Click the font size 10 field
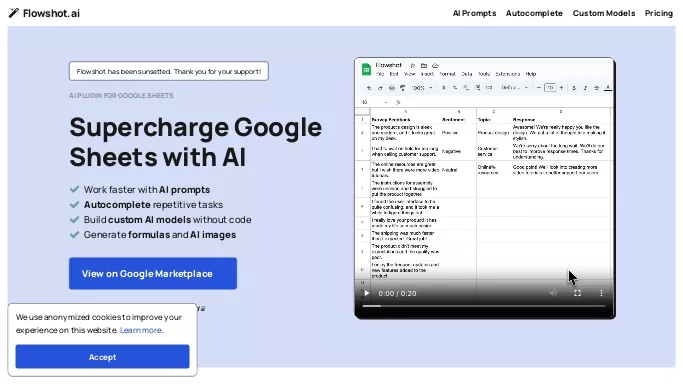Viewport: 683px width, 384px height. (550, 88)
